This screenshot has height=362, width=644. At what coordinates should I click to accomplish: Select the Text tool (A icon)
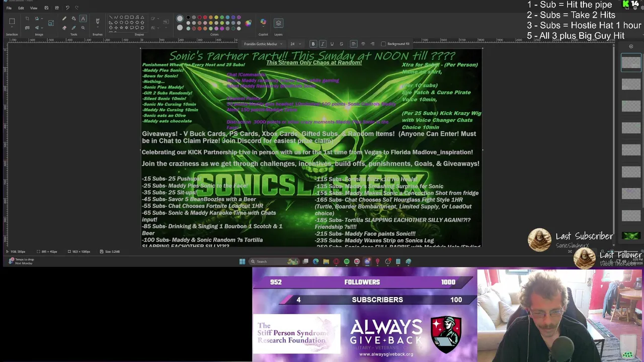click(x=83, y=18)
